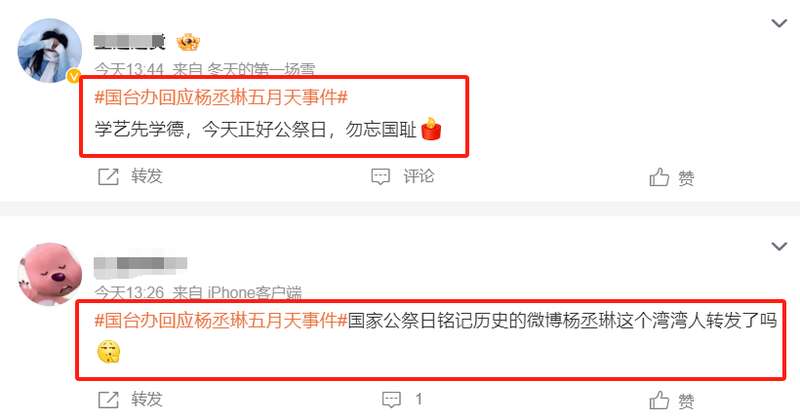Click 评论 label on the first post
This screenshot has height=420, width=800.
[419, 176]
